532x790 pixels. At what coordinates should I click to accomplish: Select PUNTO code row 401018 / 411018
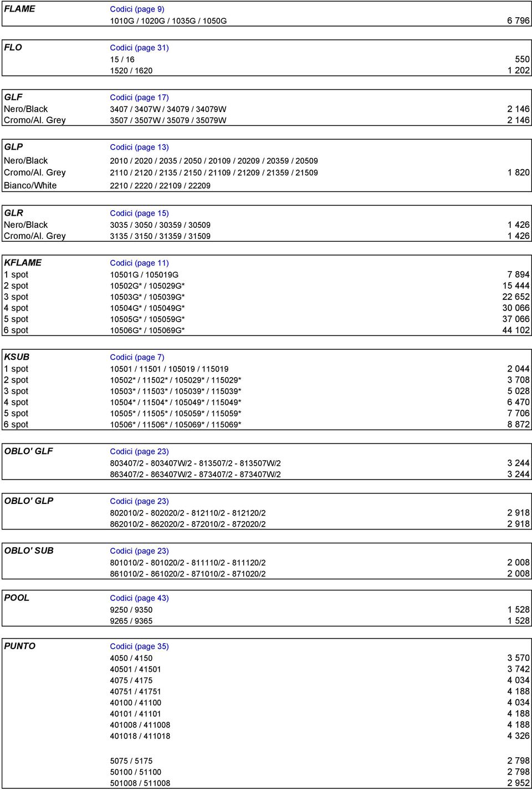pyautogui.click(x=140, y=736)
